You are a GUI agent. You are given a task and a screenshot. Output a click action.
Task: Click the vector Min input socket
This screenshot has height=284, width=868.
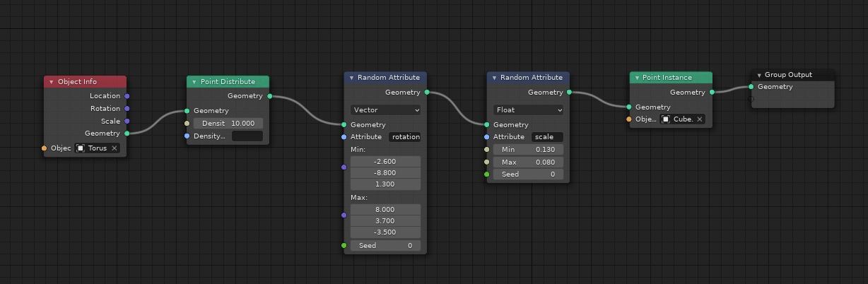point(344,167)
